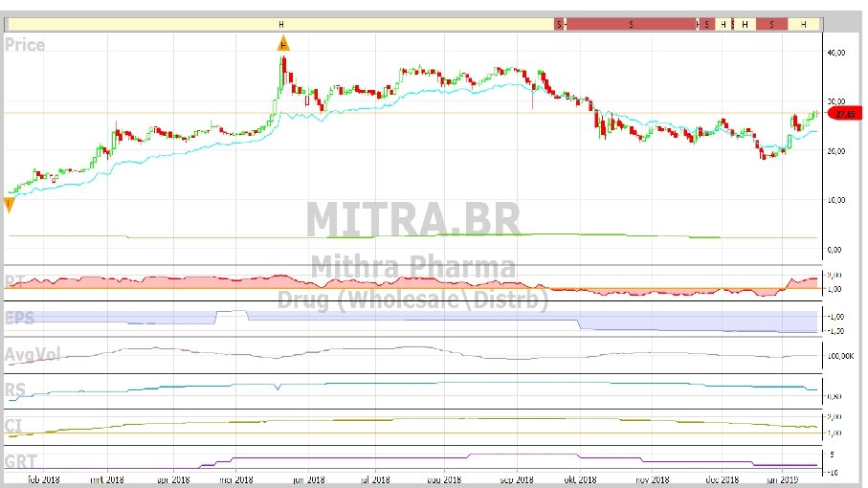Screen dimensions: 868x488
Task: Click the 30,00 price axis value
Action: [x=835, y=101]
